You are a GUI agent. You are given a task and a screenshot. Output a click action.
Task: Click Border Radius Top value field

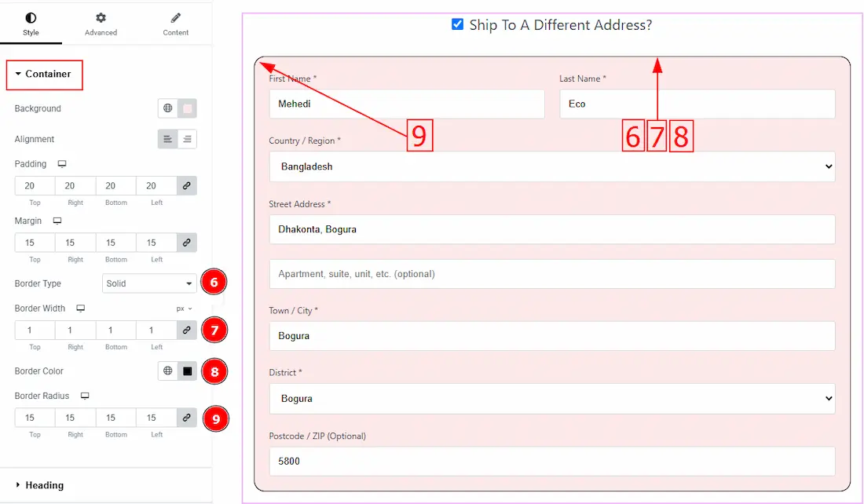35,418
